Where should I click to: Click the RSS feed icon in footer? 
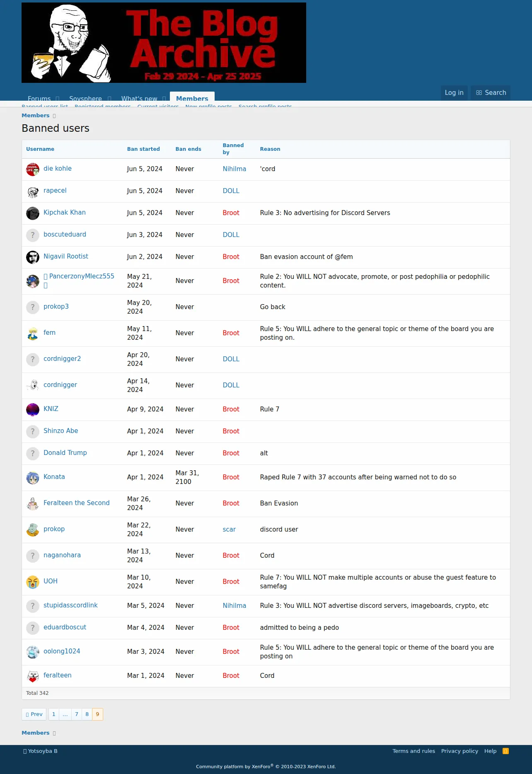point(505,751)
